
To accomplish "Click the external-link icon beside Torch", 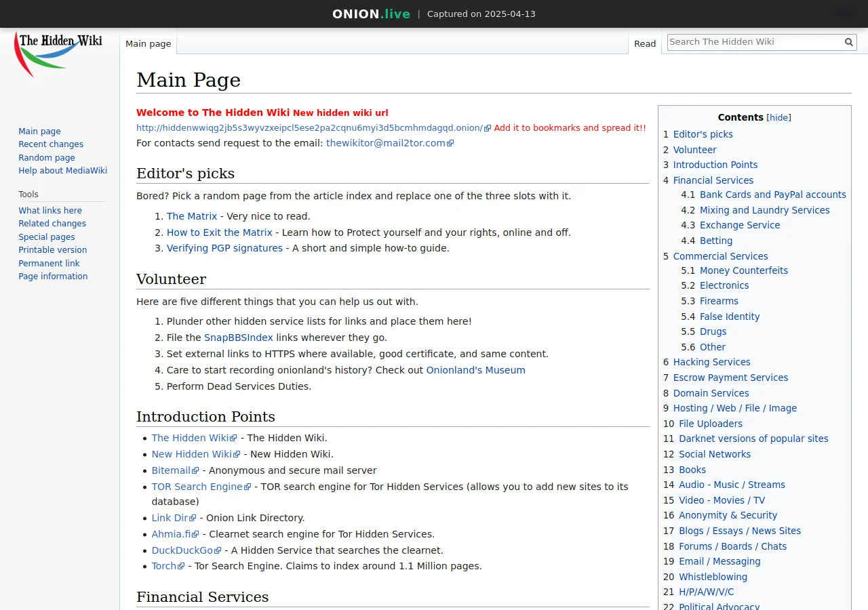I will point(182,566).
